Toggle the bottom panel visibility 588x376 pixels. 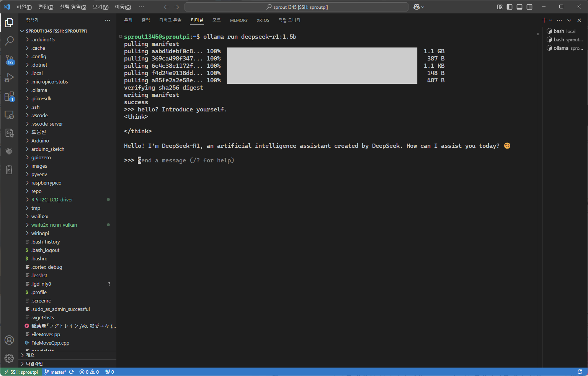pyautogui.click(x=519, y=7)
